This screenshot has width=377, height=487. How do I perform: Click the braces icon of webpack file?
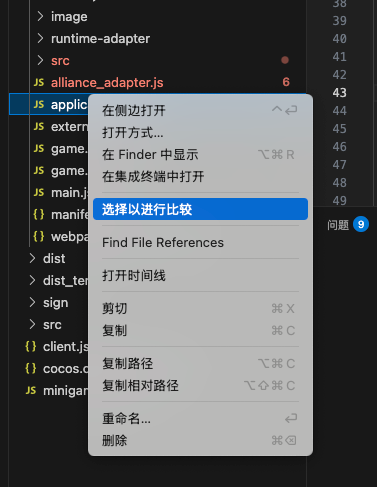click(39, 237)
